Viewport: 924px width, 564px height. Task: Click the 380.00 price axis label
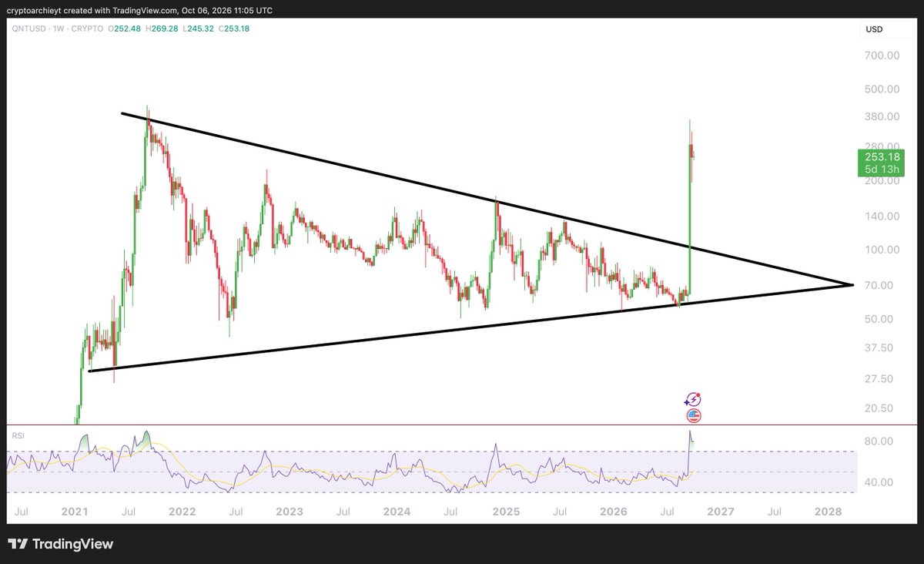881,116
